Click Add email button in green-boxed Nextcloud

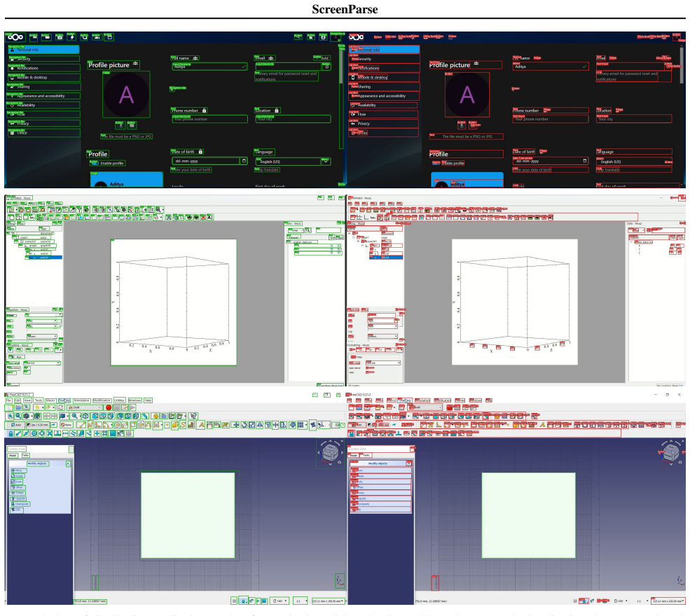322,58
